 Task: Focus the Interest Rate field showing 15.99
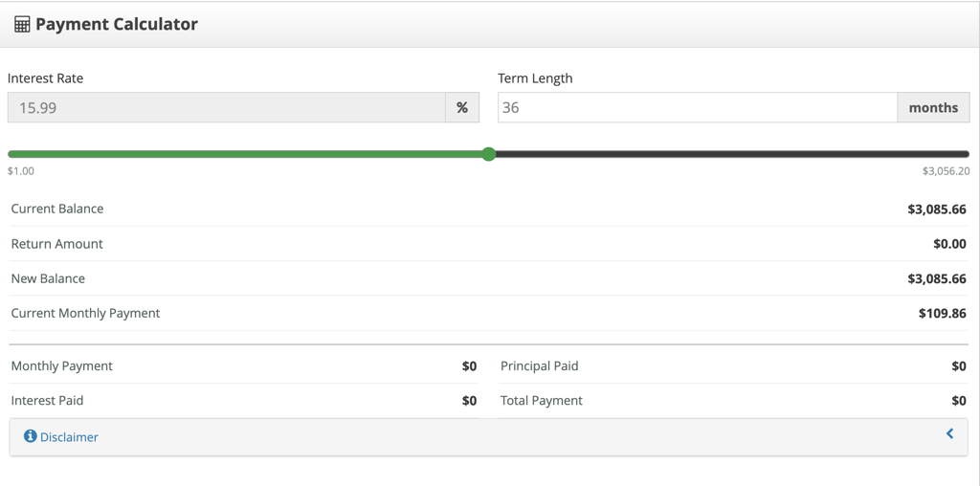click(x=226, y=107)
